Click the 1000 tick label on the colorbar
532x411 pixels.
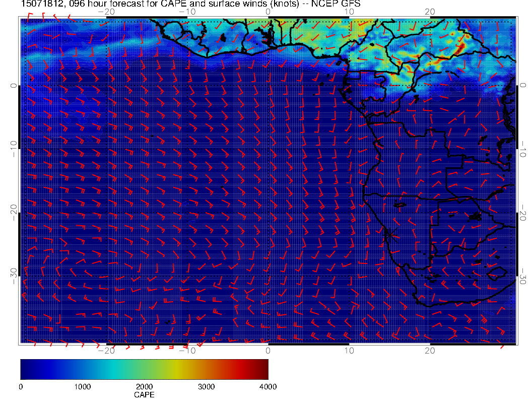click(82, 387)
